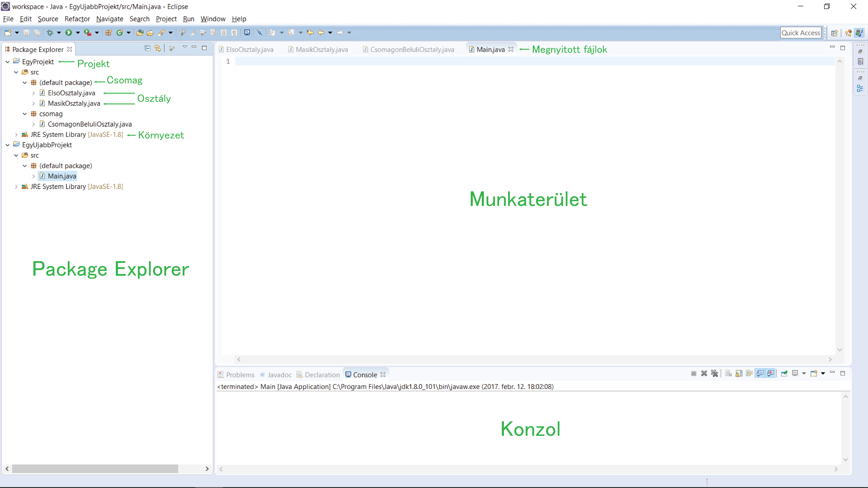This screenshot has height=488, width=868.
Task: Toggle Skip All Breakpoints icon
Action: click(x=259, y=33)
